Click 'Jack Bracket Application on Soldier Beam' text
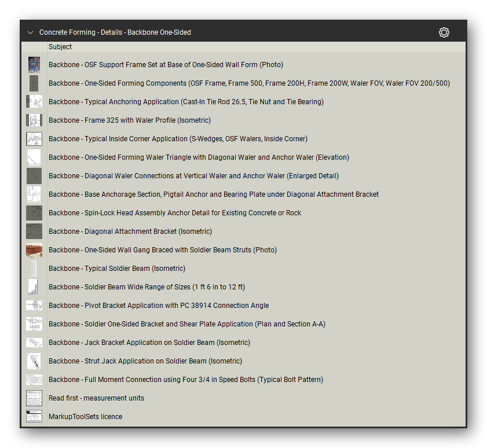 [x=149, y=343]
